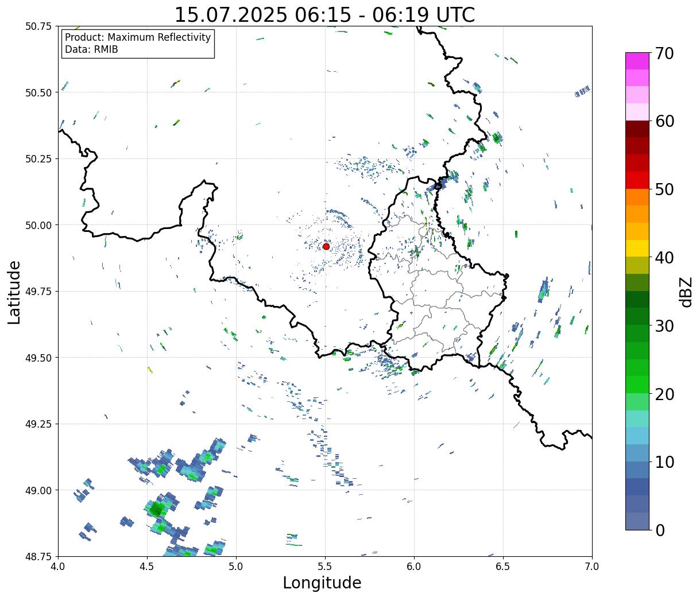Pick the turquoise band near 17 dBZ
Screen dimensions: 700x597
(x=637, y=418)
